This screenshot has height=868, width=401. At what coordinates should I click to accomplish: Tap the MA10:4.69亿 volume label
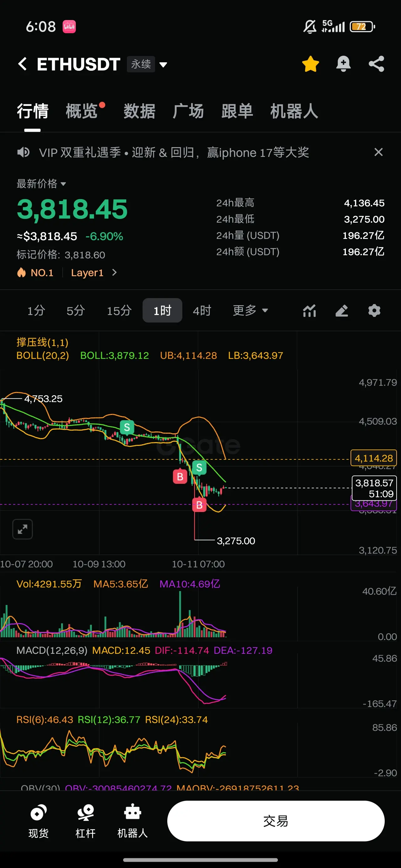tap(190, 584)
